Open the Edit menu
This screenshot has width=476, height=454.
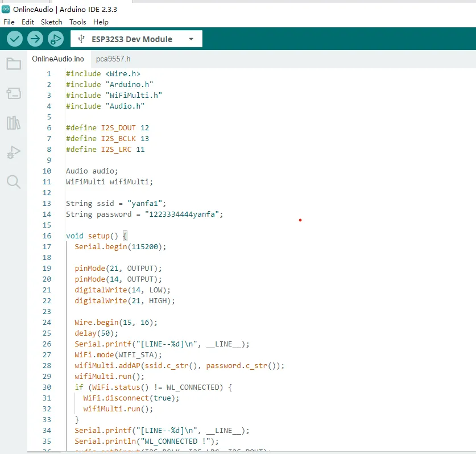(28, 22)
